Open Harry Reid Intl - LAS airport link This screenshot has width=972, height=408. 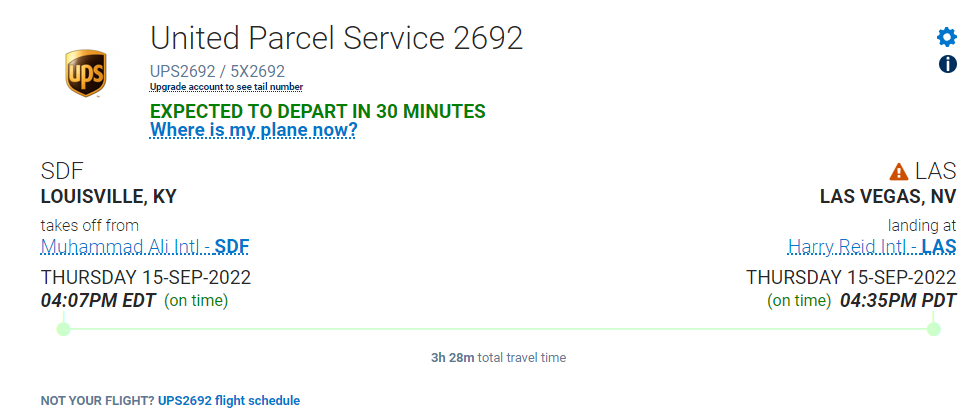pos(871,246)
